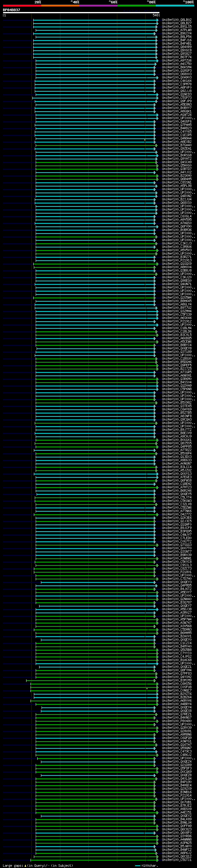Select hit label UniRef100_B2VZT6
Screen dimensions: 197x868
177,694
